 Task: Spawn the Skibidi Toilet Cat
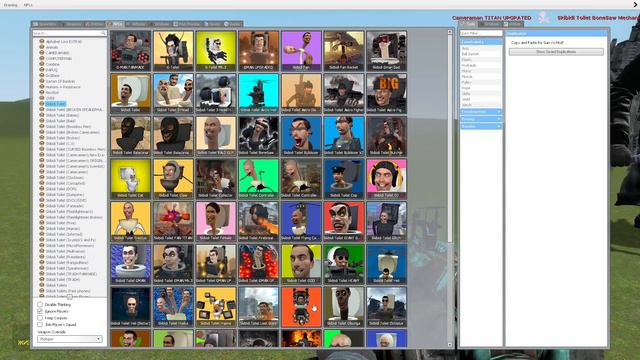pyautogui.click(x=131, y=179)
